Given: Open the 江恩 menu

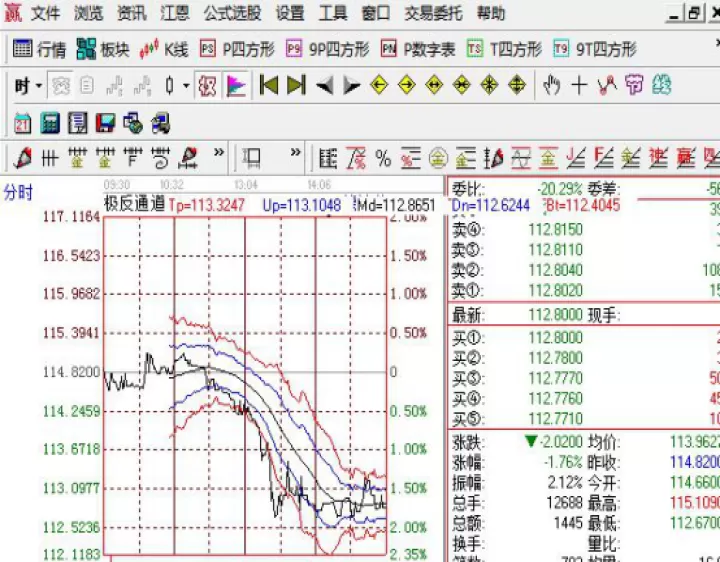Looking at the screenshot, I should tap(175, 13).
